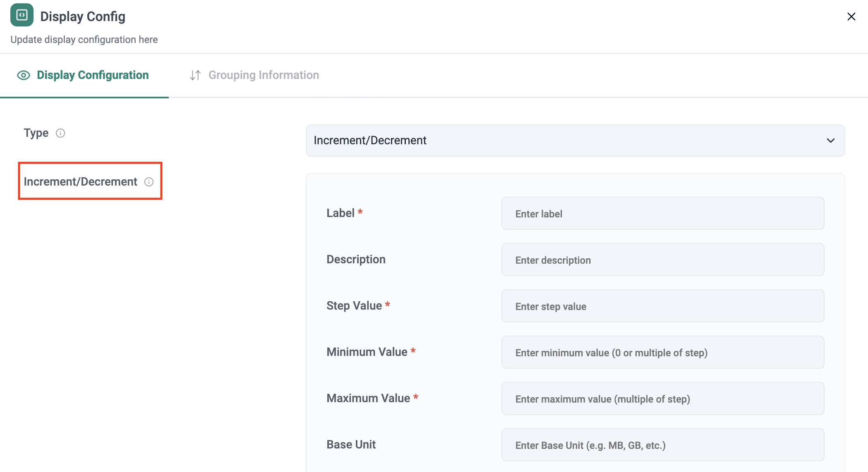Click the eye icon on Display Configuration tab
Viewport: 868px width, 472px height.
[x=24, y=75]
